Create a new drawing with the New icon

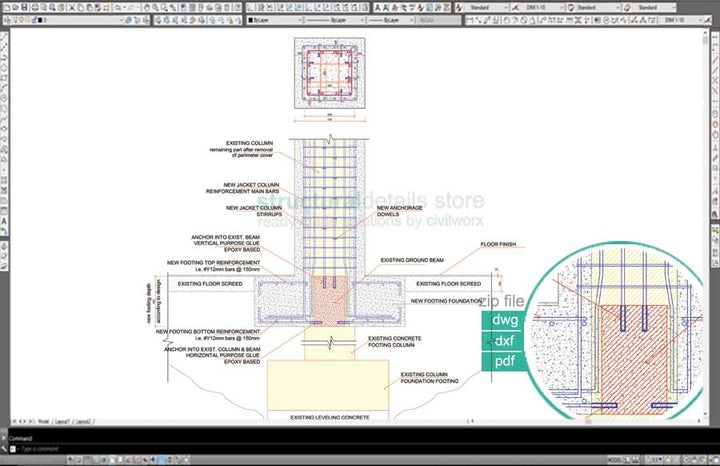[6, 7]
